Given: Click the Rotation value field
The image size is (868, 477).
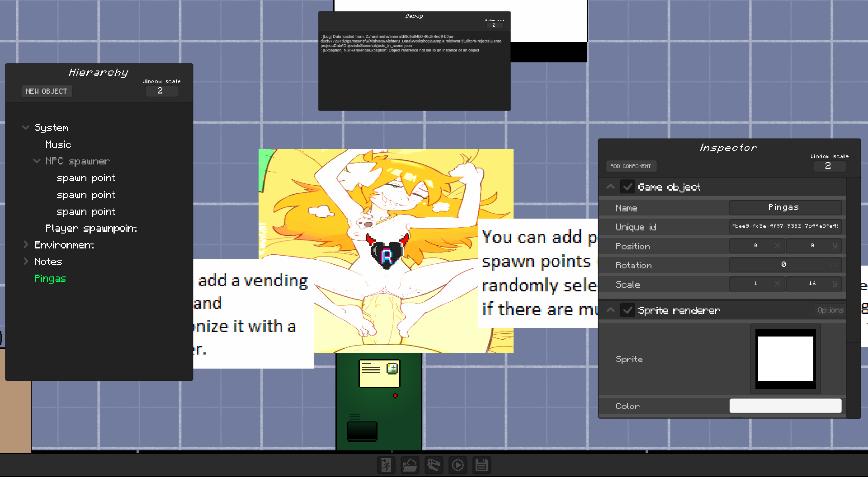Looking at the screenshot, I should 785,265.
